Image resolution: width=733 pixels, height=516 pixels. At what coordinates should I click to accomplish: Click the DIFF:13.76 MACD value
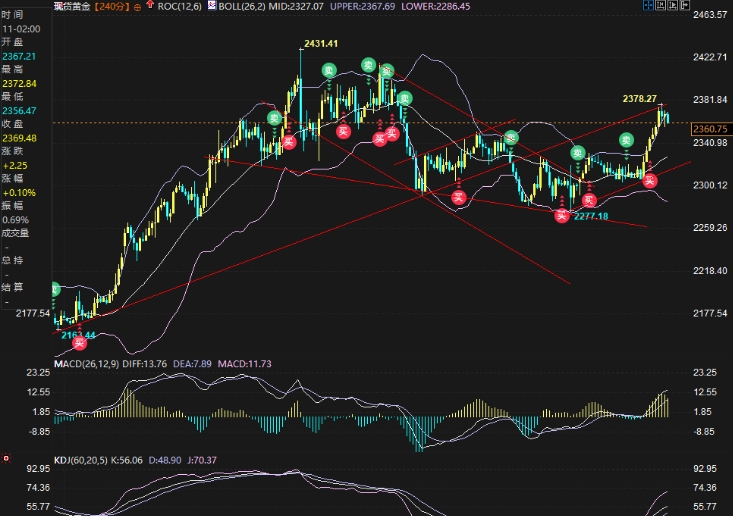pos(144,364)
